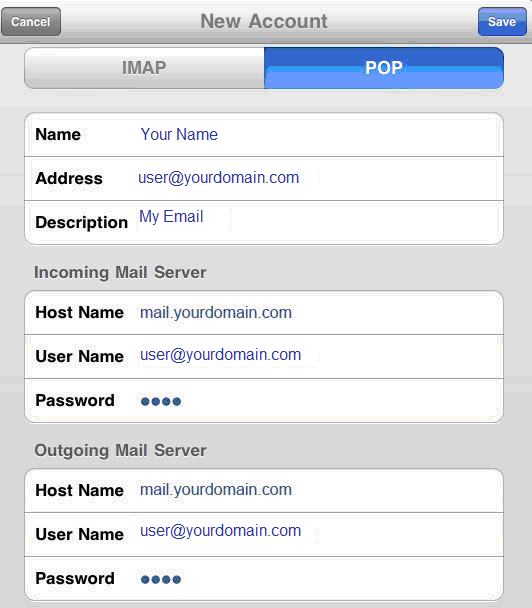Click incoming Password row label
This screenshot has width=532, height=608.
75,401
